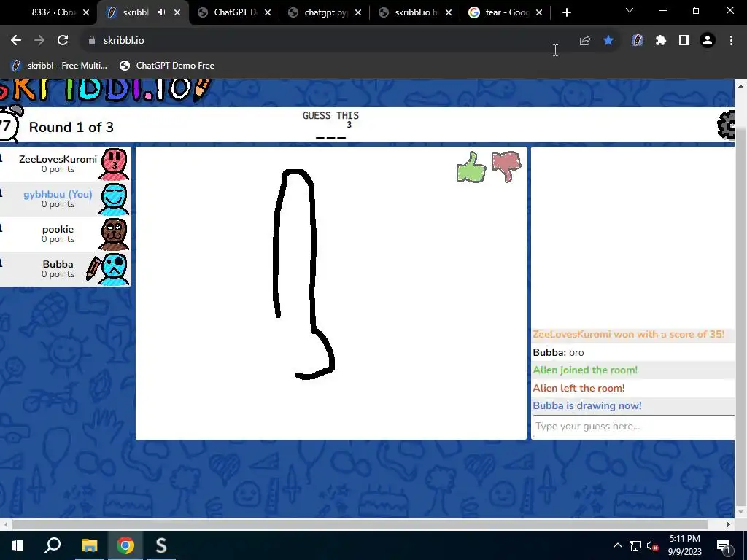Open Windows taskbar search

[53, 545]
